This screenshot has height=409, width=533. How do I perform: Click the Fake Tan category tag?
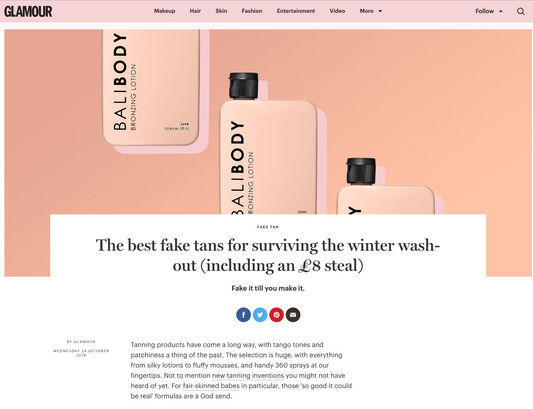pos(268,227)
